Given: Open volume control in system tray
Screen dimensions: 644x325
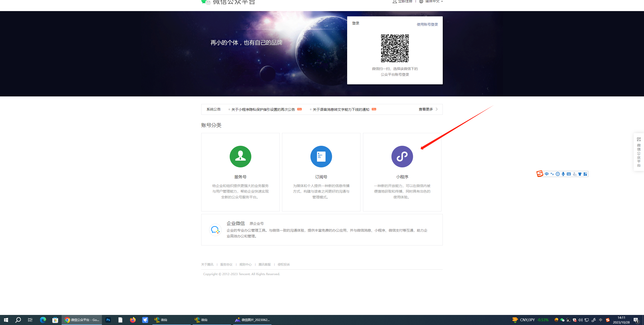Looking at the screenshot, I should pos(580,320).
